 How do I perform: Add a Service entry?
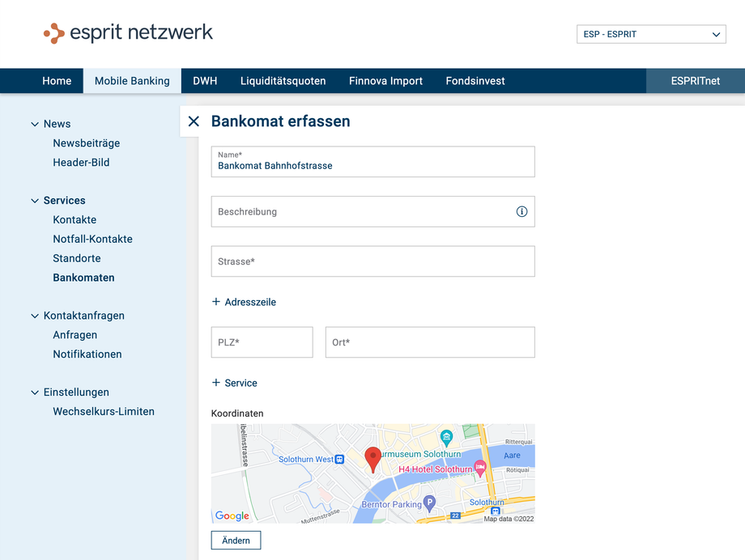click(234, 383)
